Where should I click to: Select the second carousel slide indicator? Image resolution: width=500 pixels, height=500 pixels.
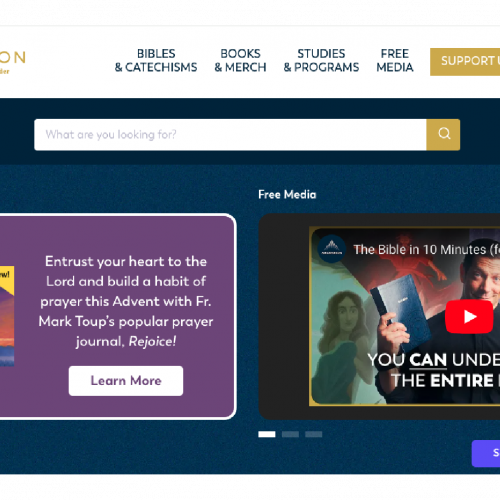click(290, 434)
